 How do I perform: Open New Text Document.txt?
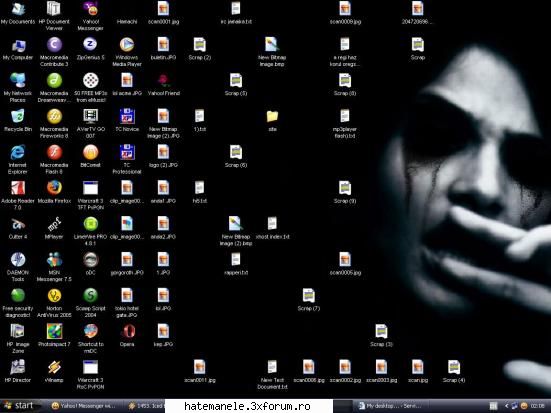[x=272, y=375]
